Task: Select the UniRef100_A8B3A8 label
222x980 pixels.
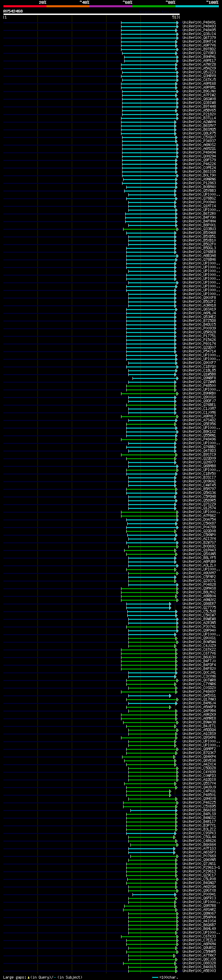Action: click(x=199, y=256)
